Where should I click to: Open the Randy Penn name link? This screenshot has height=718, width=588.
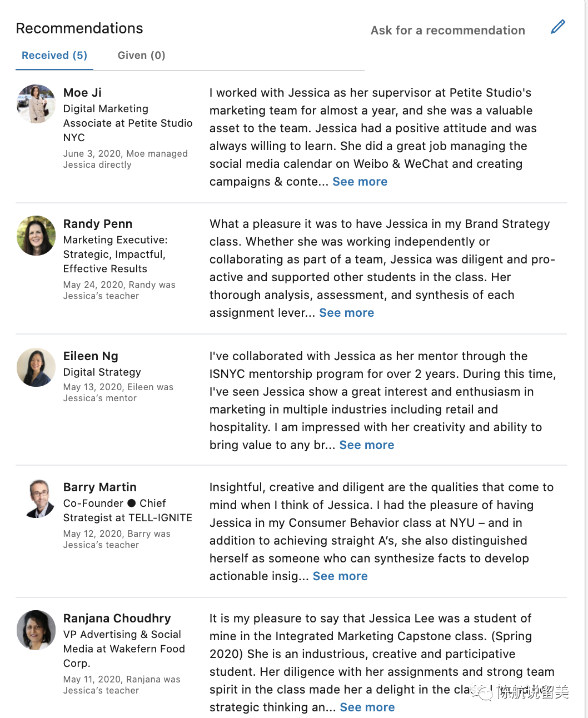coord(98,224)
